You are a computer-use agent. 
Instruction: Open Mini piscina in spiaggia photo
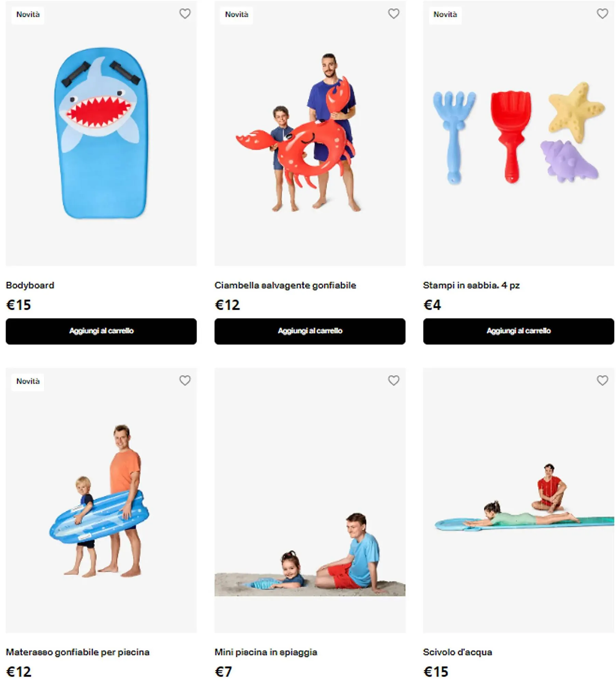pyautogui.click(x=310, y=500)
